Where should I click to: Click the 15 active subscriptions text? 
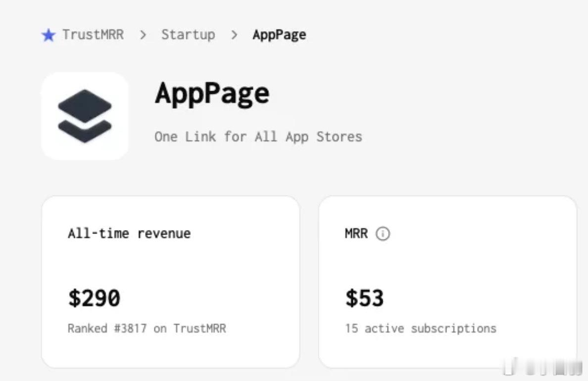point(421,329)
